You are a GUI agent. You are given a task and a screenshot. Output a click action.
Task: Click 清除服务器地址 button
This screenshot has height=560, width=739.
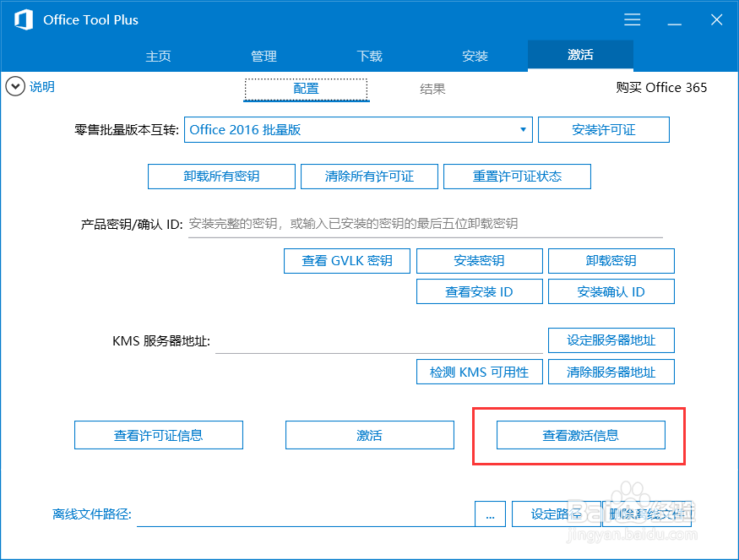(611, 372)
